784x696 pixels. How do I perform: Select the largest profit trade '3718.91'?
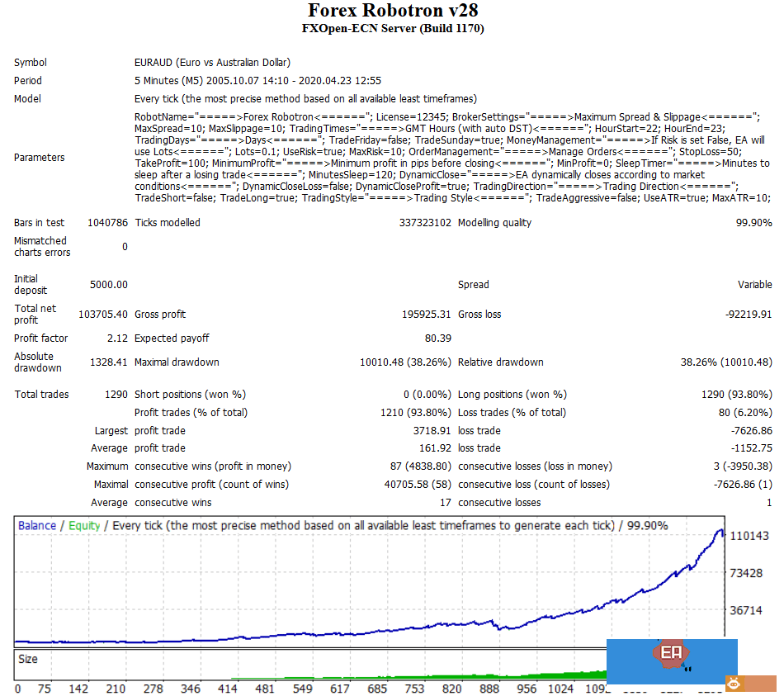coord(432,431)
